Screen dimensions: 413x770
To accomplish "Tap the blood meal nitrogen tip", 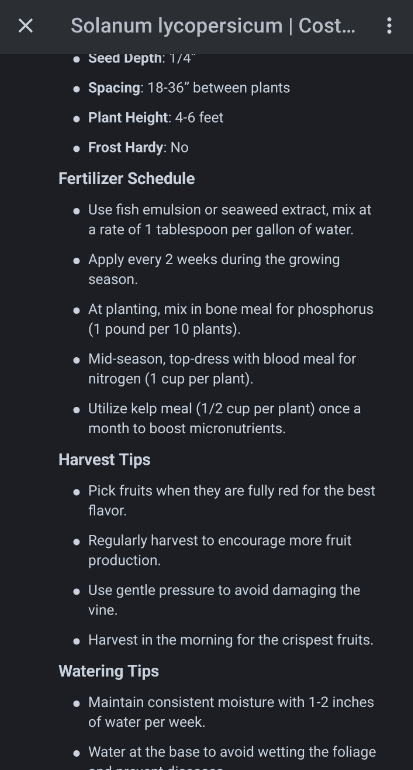I will click(x=222, y=368).
